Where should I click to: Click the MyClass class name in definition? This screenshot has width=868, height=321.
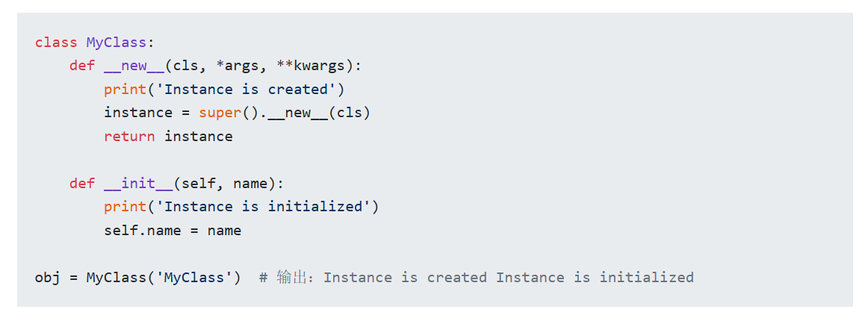click(x=117, y=43)
